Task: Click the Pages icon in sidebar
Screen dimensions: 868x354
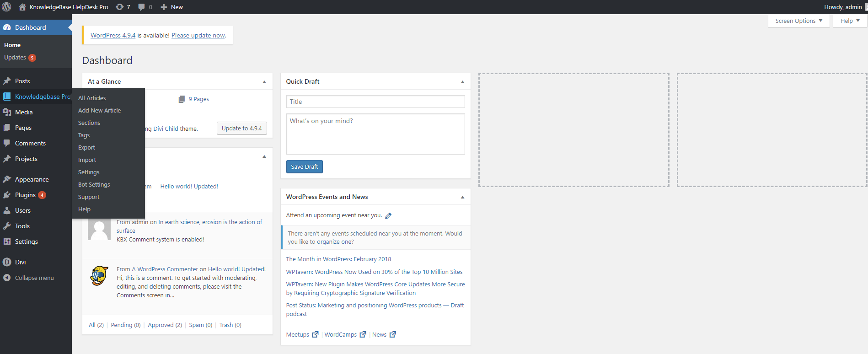Action: (x=7, y=128)
